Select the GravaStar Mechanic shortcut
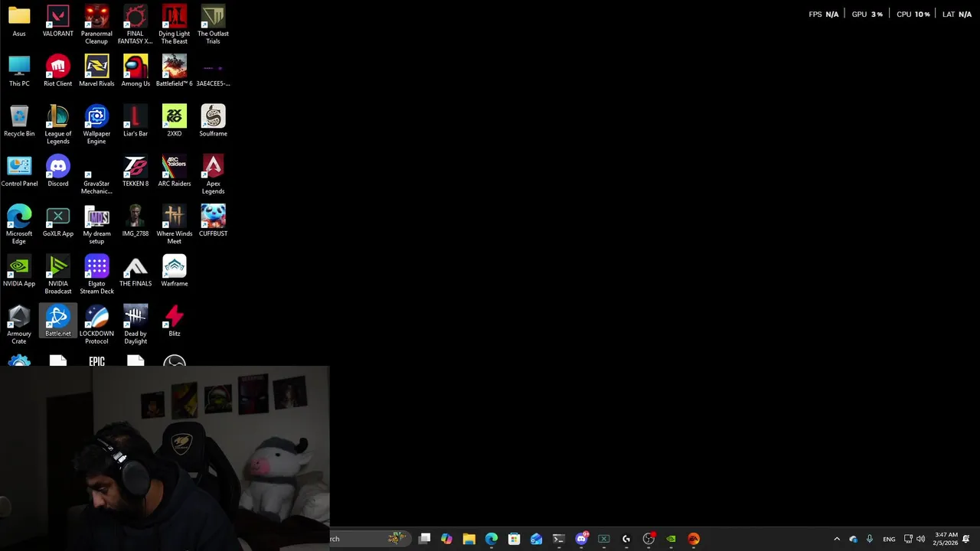This screenshot has width=980, height=551. pos(96,180)
